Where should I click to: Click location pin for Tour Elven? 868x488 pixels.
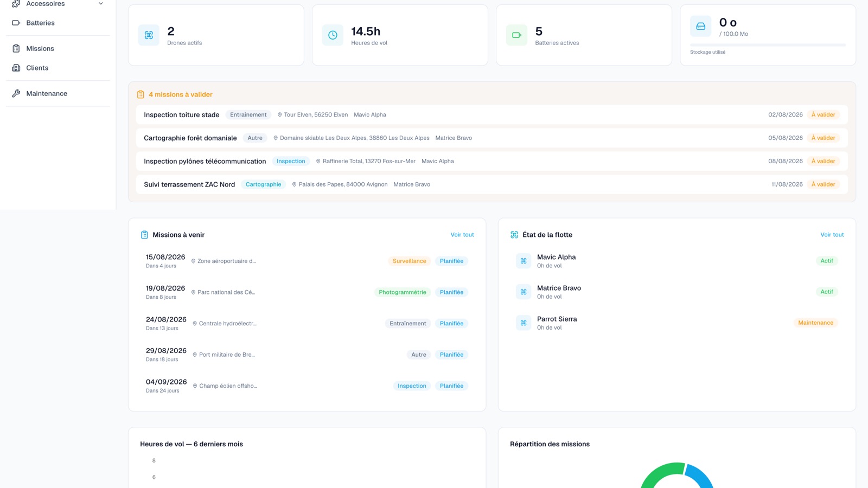(x=280, y=115)
